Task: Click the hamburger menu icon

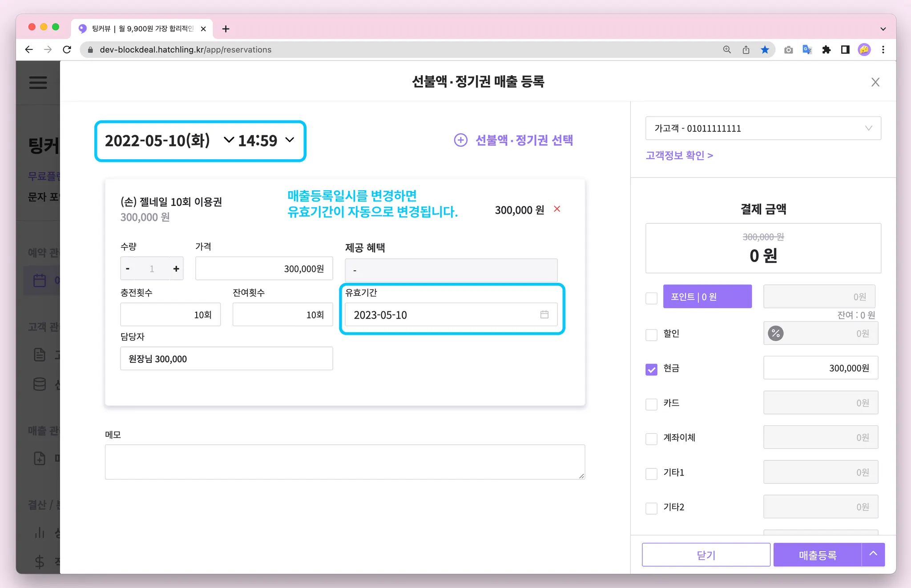Action: (x=38, y=82)
